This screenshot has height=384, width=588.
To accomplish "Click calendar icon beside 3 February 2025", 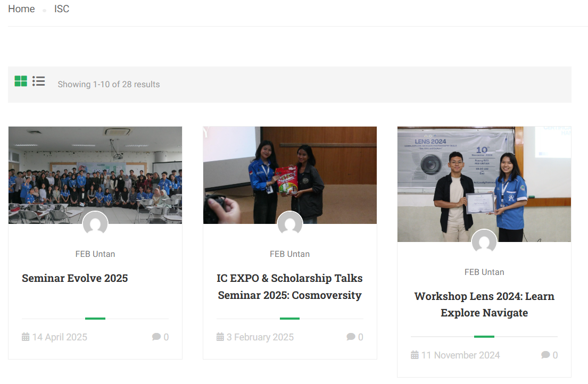I will (220, 337).
